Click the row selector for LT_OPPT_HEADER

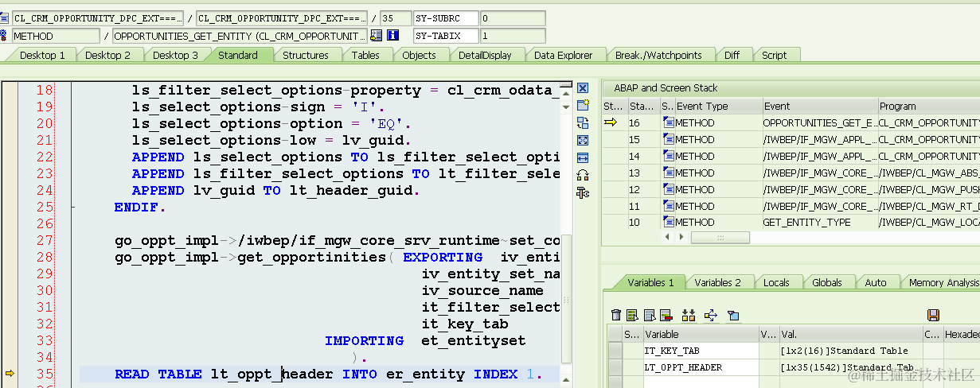(615, 367)
